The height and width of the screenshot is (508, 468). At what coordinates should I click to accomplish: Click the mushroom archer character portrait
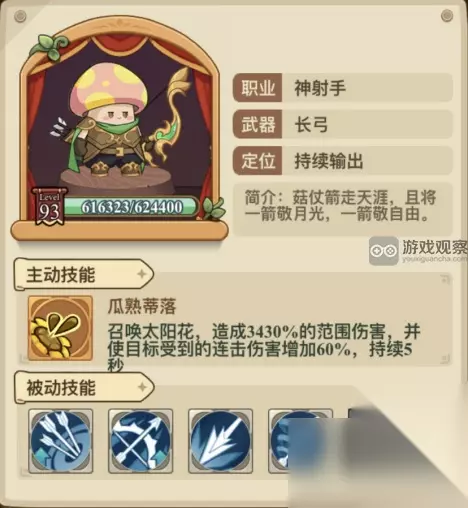coord(120,123)
